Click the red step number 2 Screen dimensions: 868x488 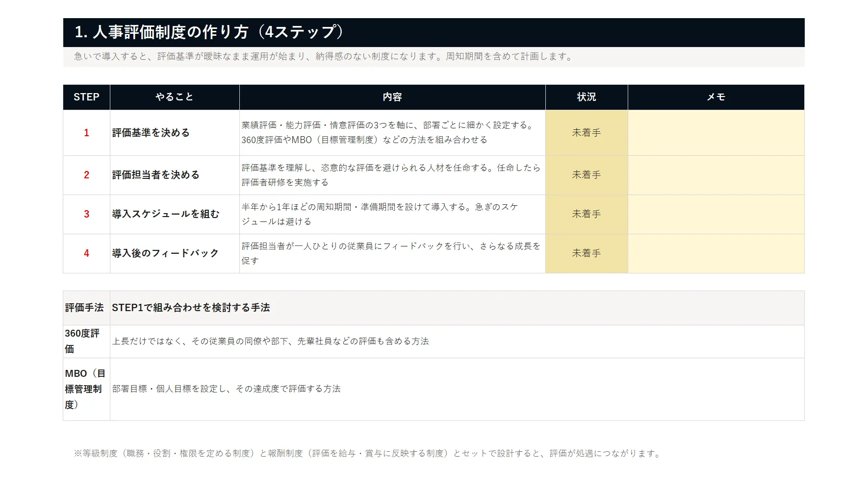[x=86, y=175]
